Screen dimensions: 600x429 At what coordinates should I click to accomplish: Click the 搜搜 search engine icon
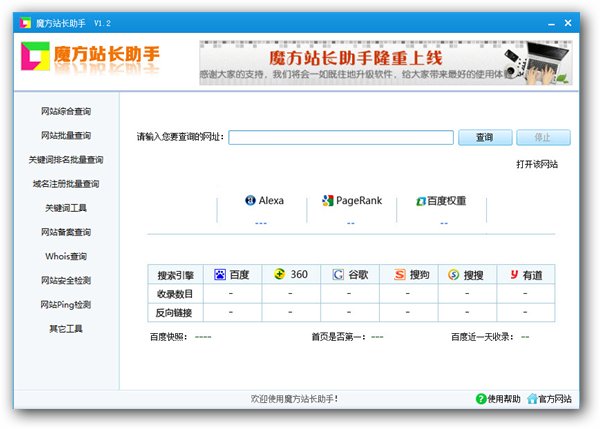(453, 274)
